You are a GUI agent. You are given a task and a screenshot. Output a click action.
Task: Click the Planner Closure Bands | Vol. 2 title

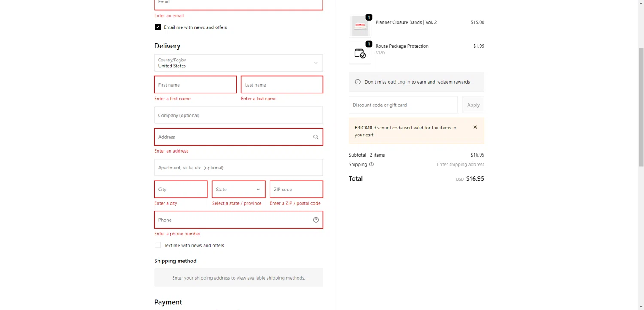(x=406, y=22)
